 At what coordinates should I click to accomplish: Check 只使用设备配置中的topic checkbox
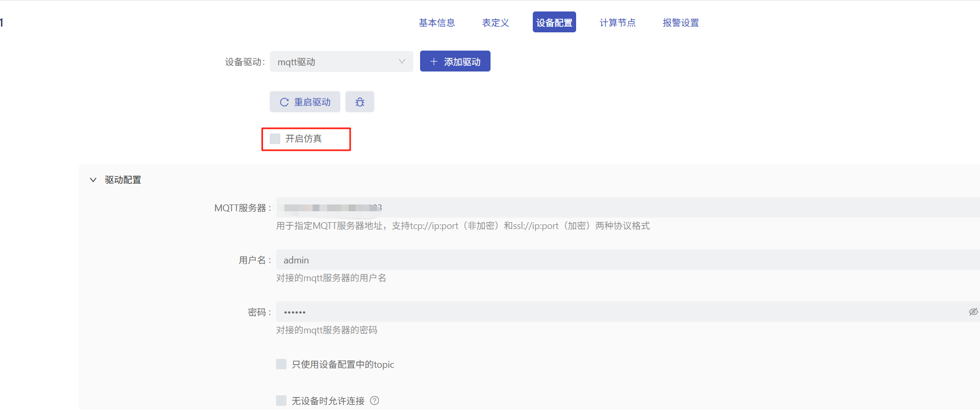tap(281, 364)
